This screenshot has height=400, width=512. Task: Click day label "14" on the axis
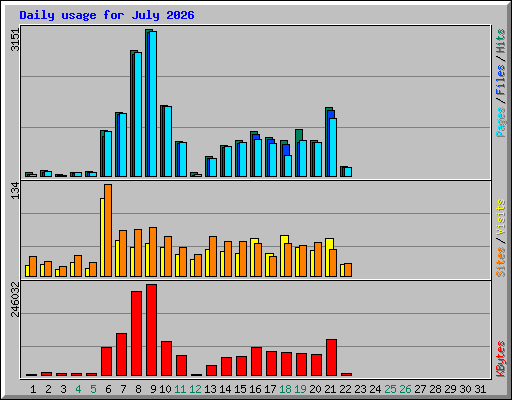(225, 389)
